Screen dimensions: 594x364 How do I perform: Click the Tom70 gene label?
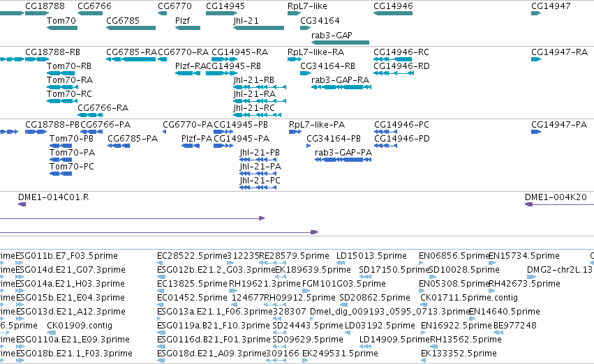point(61,21)
